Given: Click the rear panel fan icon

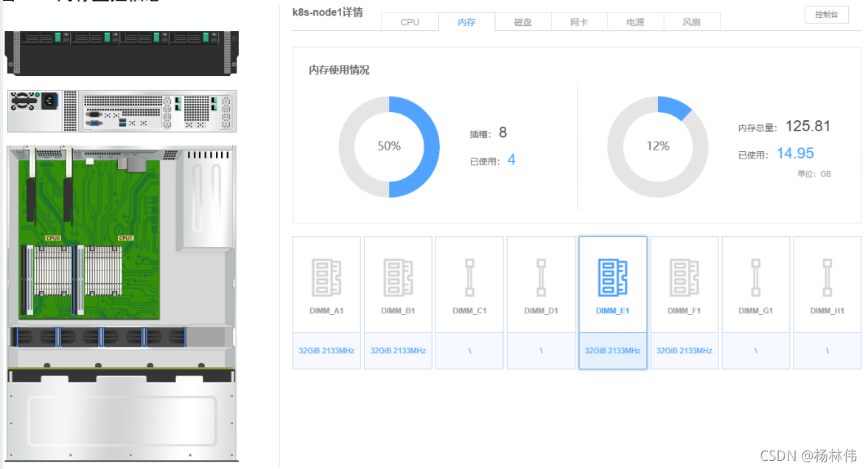Looking at the screenshot, I should [x=23, y=101].
